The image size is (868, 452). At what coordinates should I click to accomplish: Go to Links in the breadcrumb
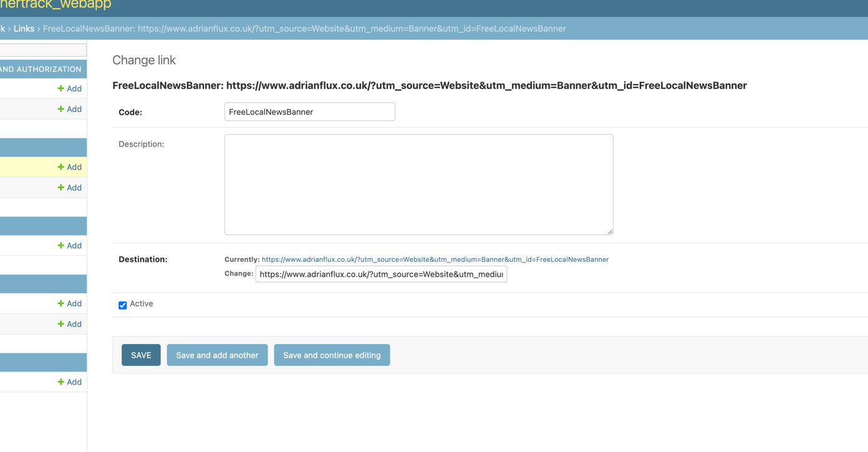coord(24,29)
